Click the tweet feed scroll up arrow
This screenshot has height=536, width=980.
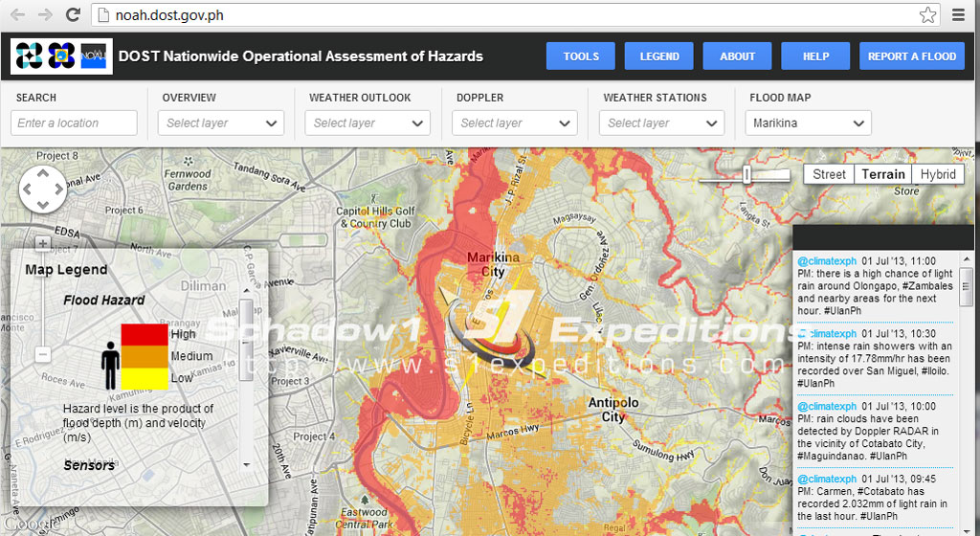[967, 258]
